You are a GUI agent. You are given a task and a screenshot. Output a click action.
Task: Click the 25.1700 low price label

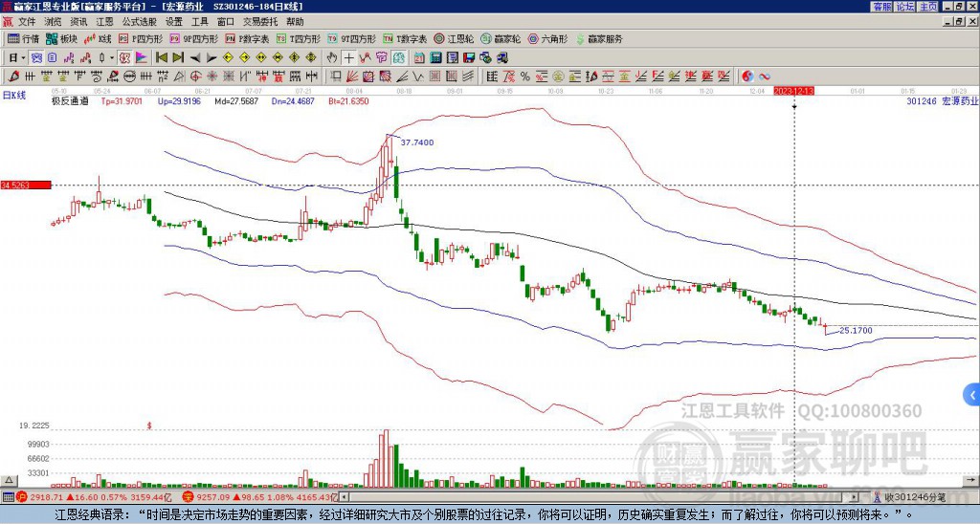pyautogui.click(x=856, y=331)
